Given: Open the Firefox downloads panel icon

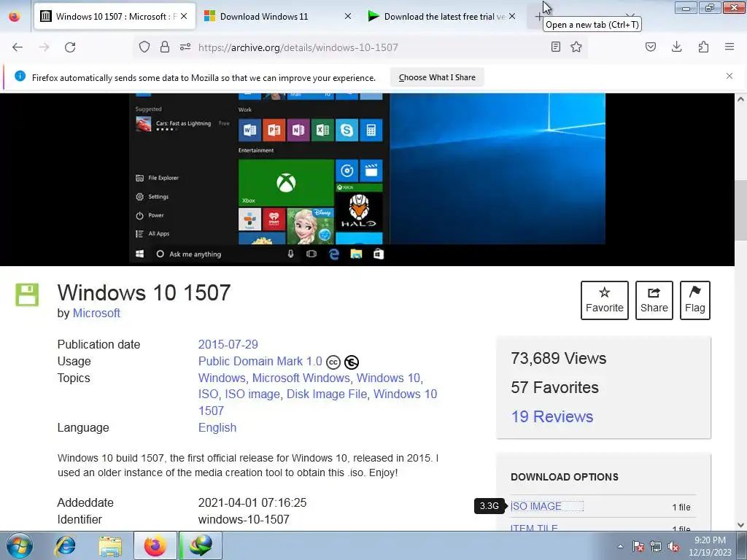Looking at the screenshot, I should click(676, 47).
